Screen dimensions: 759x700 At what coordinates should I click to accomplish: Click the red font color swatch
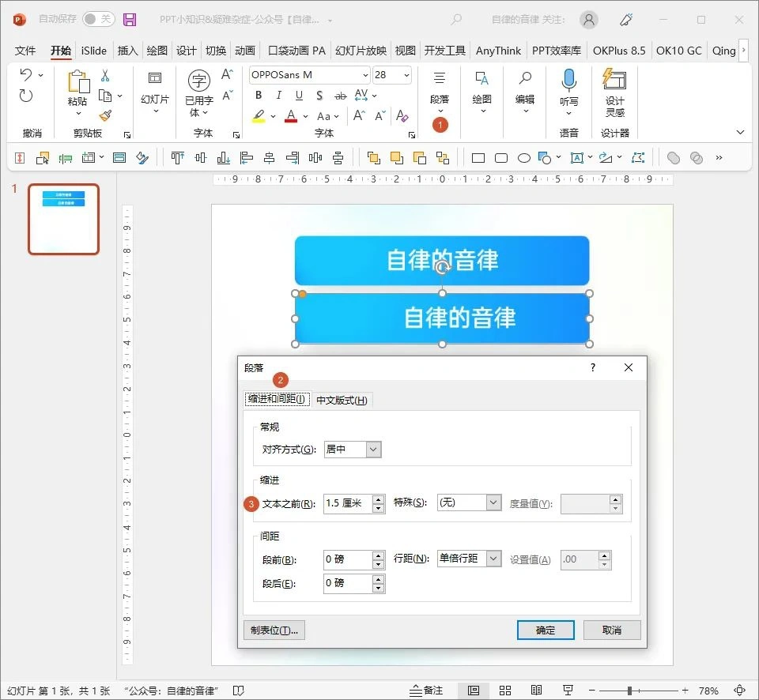click(x=291, y=116)
